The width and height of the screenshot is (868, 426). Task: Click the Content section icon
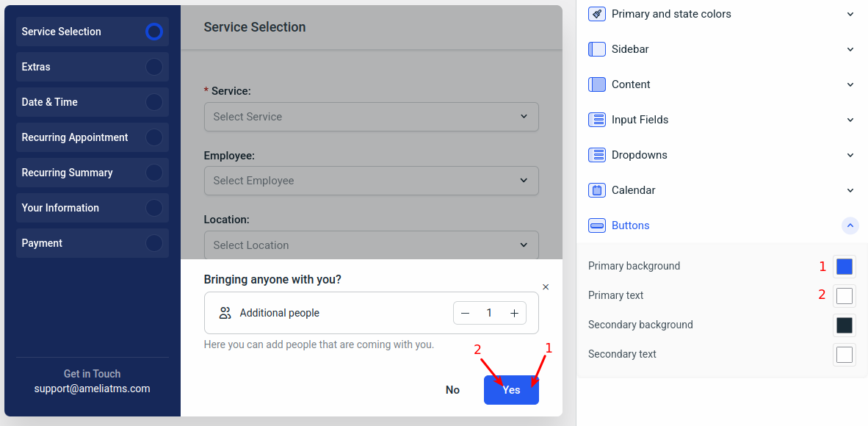click(x=597, y=84)
